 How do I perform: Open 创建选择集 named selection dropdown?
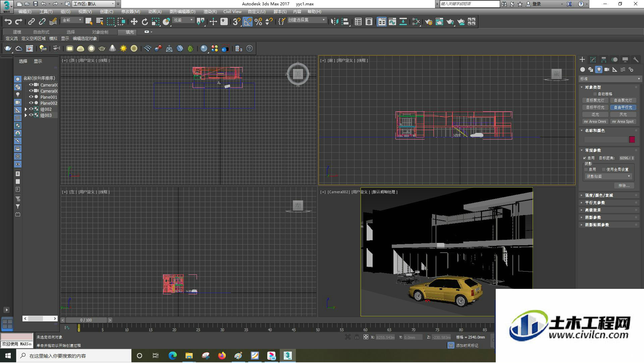coord(307,20)
